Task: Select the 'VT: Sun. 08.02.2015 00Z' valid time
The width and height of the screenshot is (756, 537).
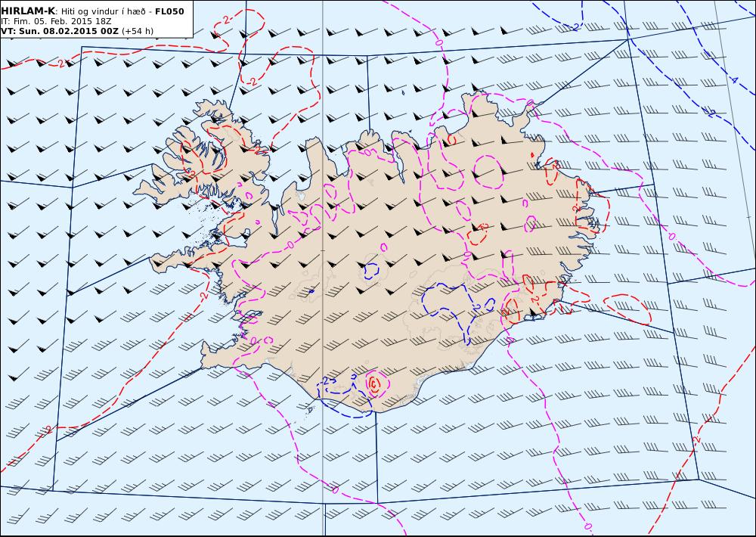Action: tap(60, 31)
